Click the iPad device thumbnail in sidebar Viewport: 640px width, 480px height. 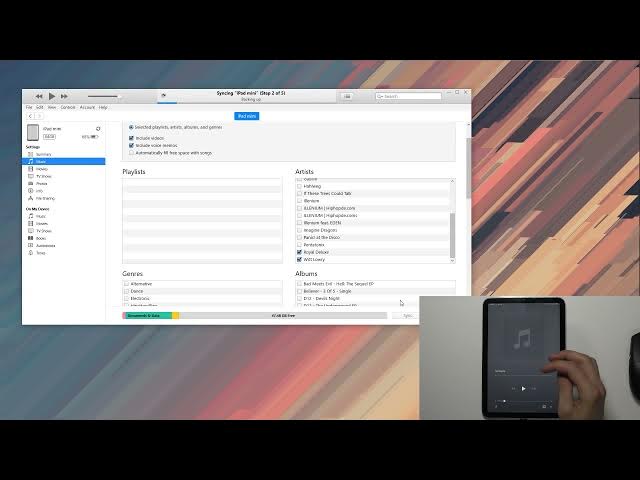click(33, 133)
